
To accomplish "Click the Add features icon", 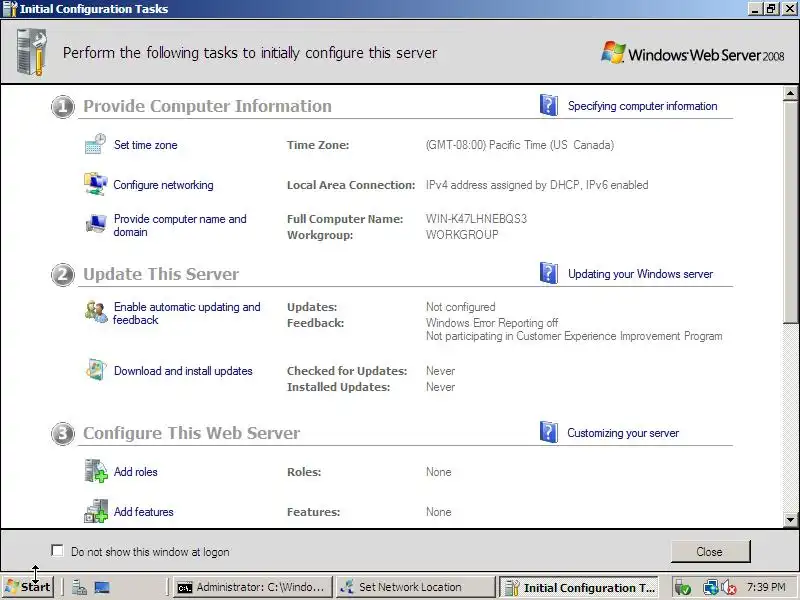I will click(x=95, y=511).
